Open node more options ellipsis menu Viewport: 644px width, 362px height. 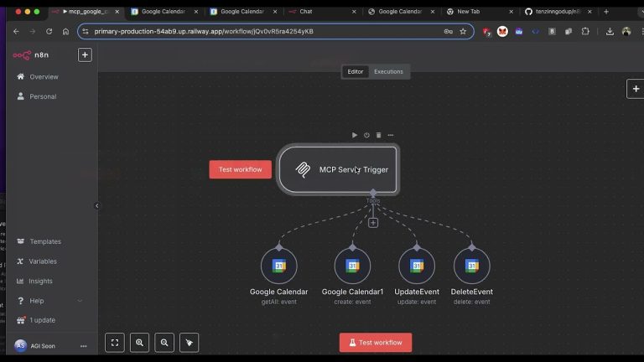point(390,135)
